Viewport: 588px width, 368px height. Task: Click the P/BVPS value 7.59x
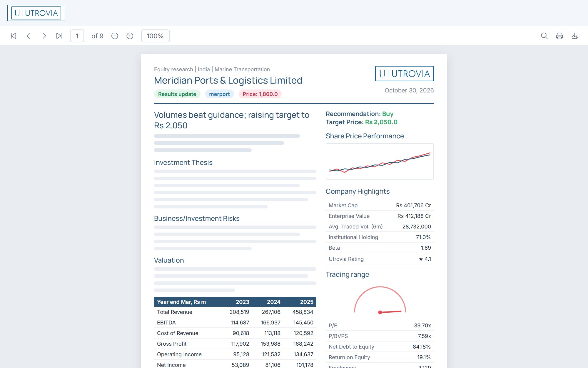424,336
